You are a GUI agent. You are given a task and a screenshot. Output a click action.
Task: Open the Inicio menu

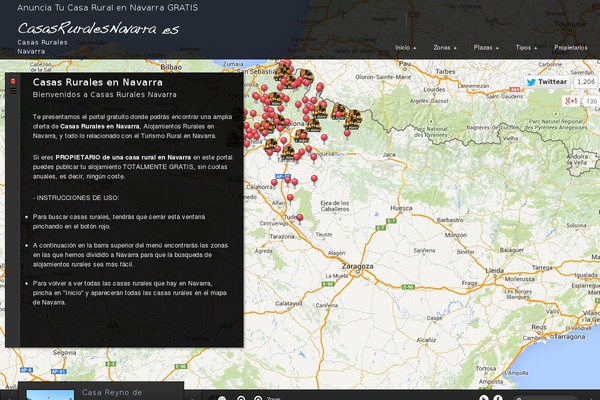coord(405,47)
